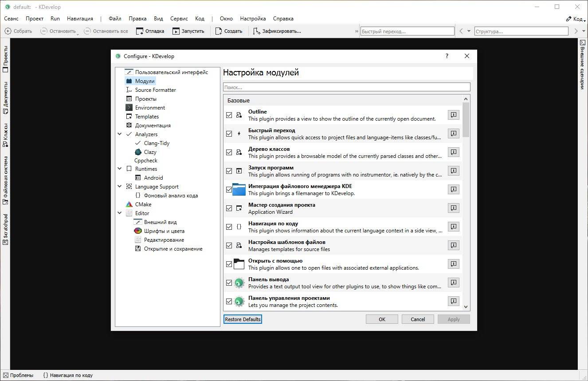Open the Сеанс menu

pos(11,19)
